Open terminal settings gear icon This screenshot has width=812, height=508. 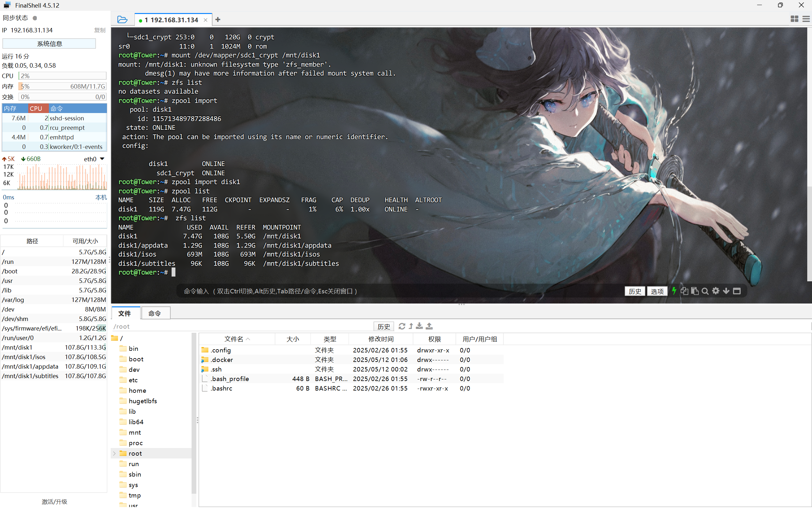(x=716, y=291)
